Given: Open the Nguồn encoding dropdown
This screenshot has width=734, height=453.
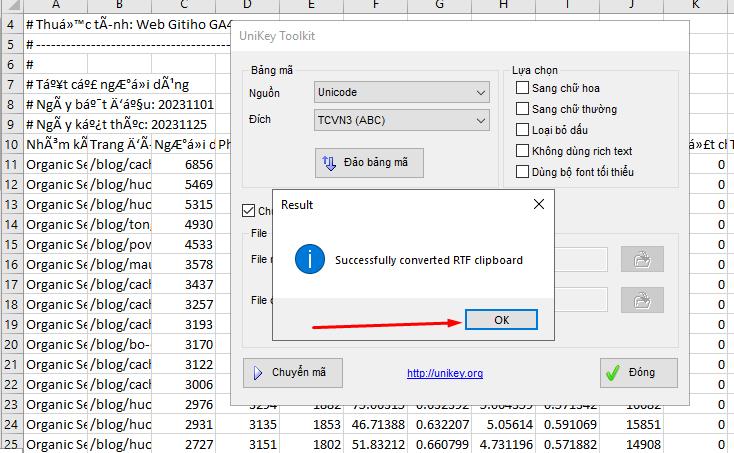Looking at the screenshot, I should tap(402, 92).
